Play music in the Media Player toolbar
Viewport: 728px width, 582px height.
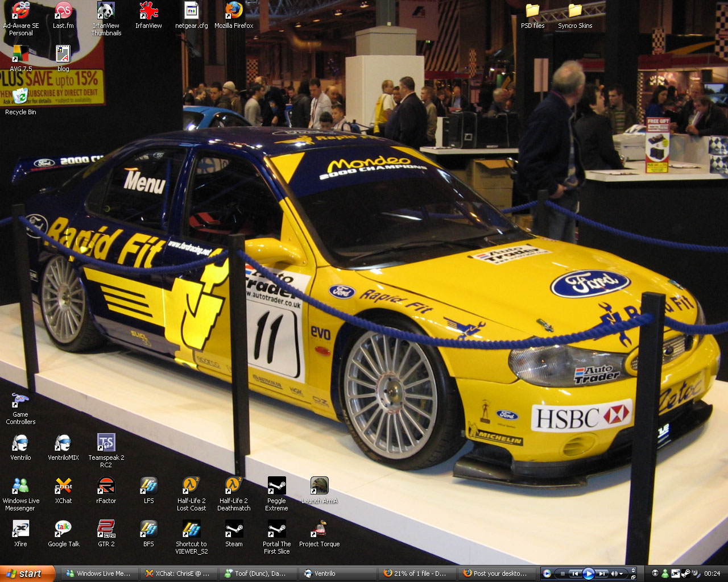(x=589, y=573)
